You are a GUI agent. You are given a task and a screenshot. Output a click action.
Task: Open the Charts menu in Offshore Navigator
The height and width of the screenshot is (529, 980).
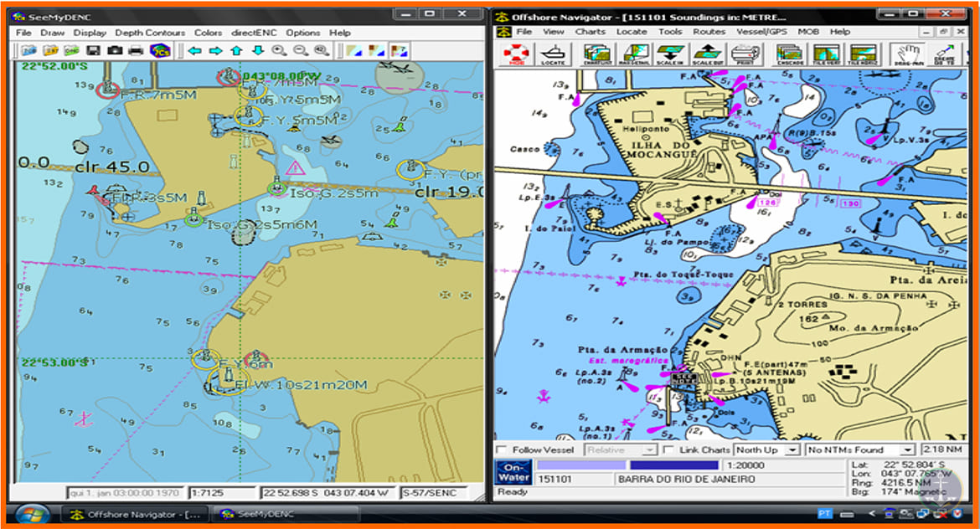590,31
